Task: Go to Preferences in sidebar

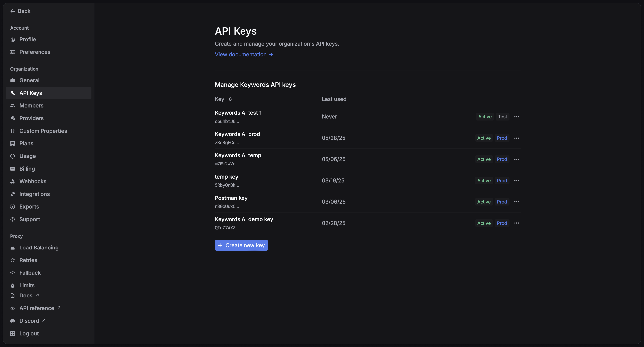Action: (x=48, y=52)
